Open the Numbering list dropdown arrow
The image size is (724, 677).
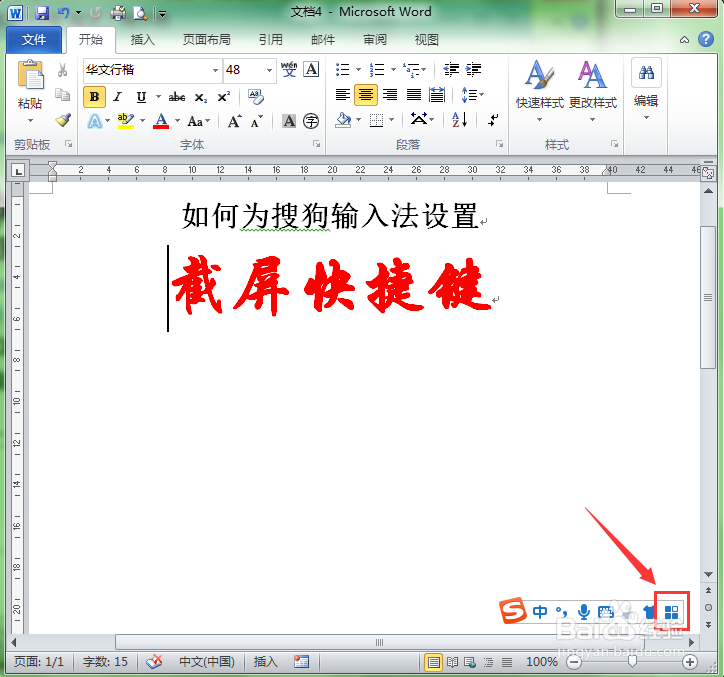(x=393, y=70)
